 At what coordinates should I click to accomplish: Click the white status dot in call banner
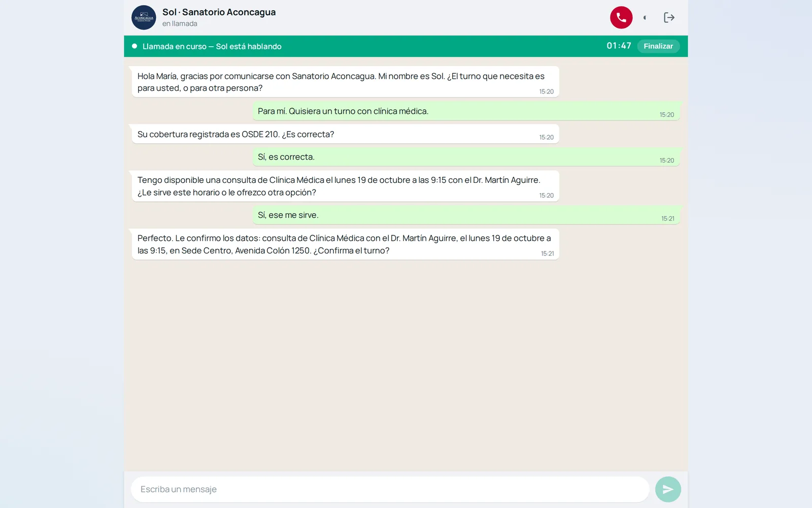(134, 46)
